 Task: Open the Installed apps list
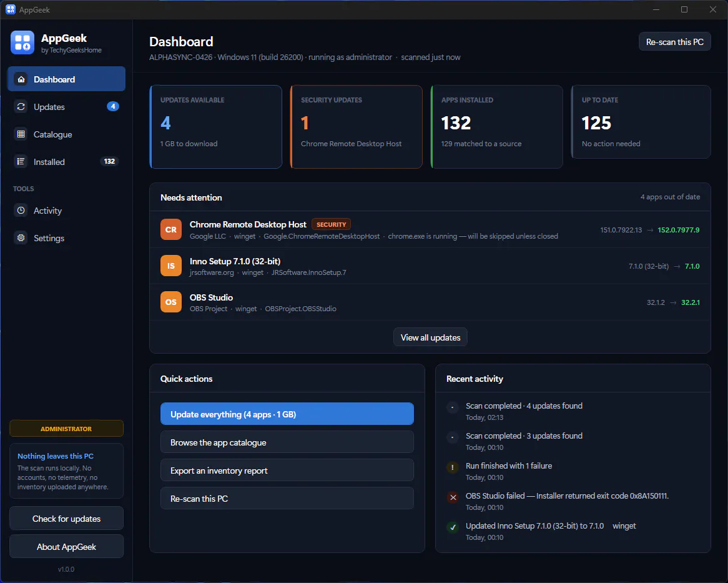(66, 162)
